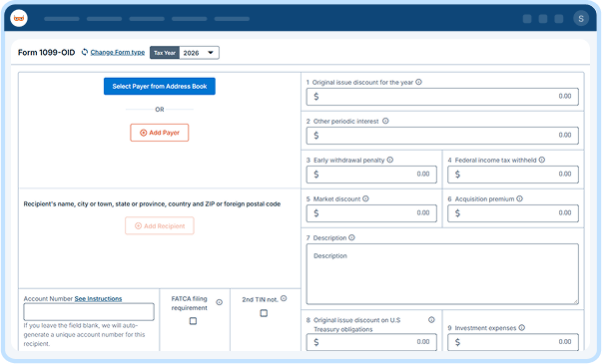Show info for Other periodic interest
The image size is (602, 364).
(x=385, y=121)
